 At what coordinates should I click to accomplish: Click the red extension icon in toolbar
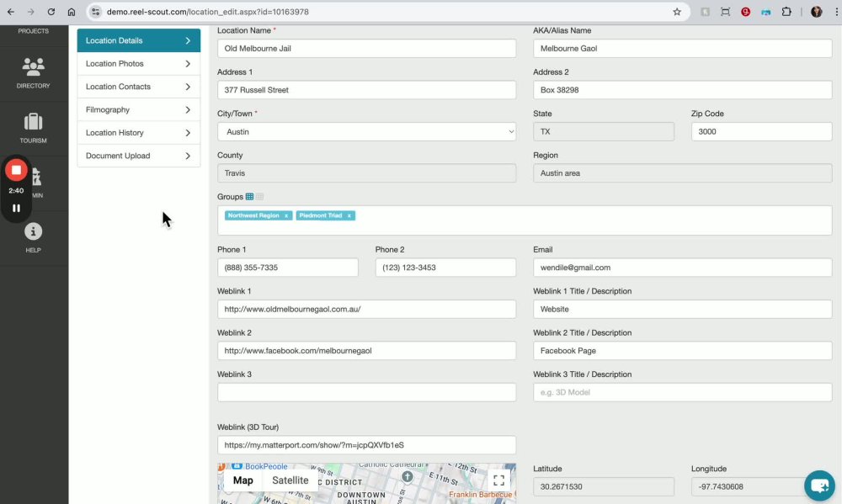(746, 12)
